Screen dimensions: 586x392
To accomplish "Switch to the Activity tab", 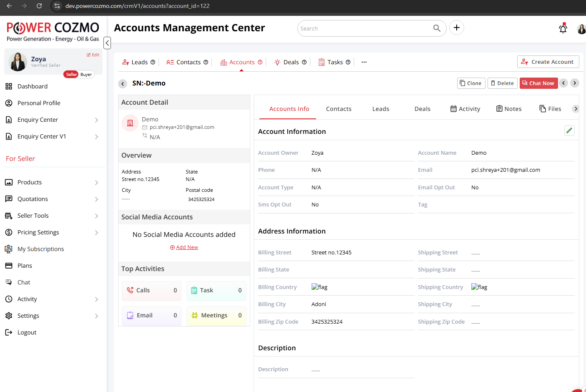I will (x=465, y=109).
